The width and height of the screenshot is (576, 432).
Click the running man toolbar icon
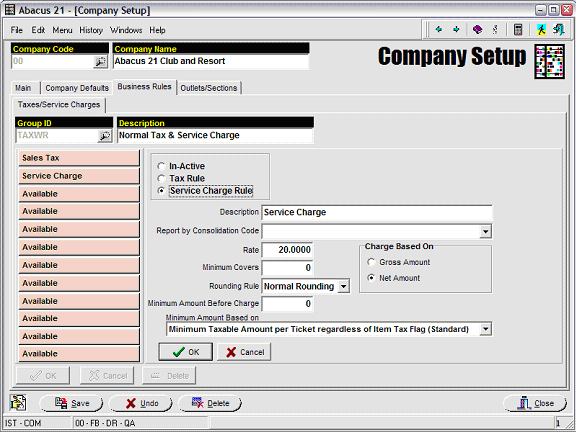point(541,29)
